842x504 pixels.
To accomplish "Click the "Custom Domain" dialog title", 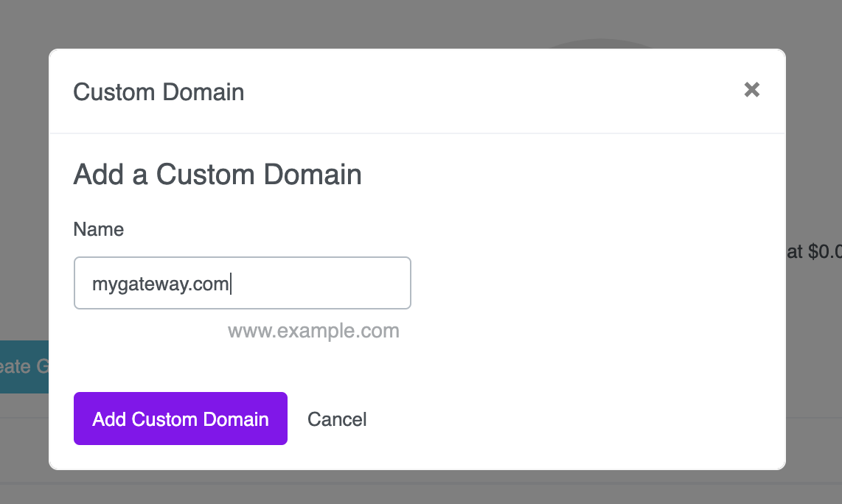I will coord(159,92).
